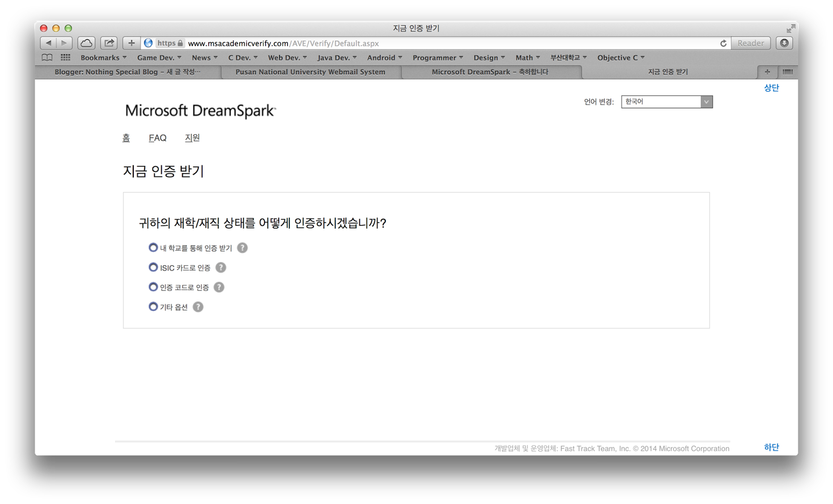Open the 언어 변경 language dropdown
833x504 pixels.
(666, 102)
